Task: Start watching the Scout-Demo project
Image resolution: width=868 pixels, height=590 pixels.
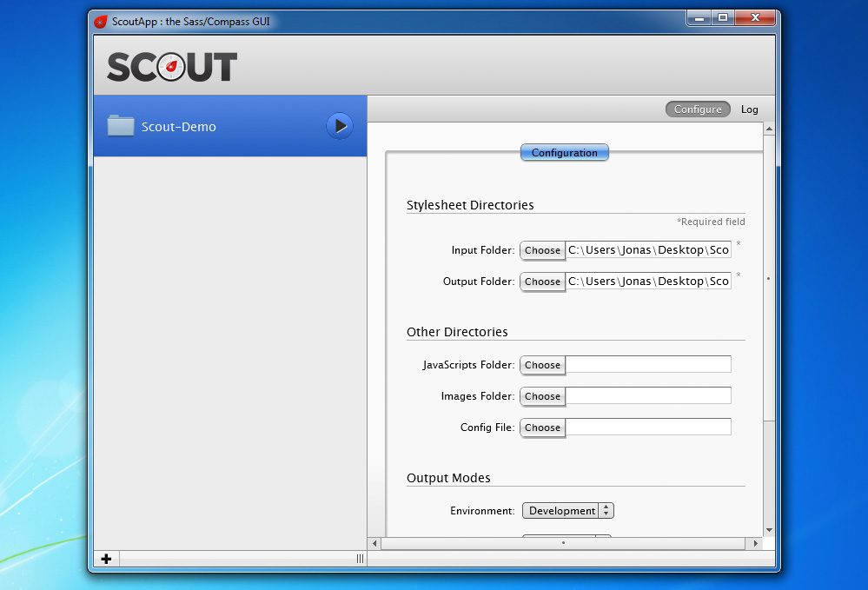Action: click(x=339, y=125)
